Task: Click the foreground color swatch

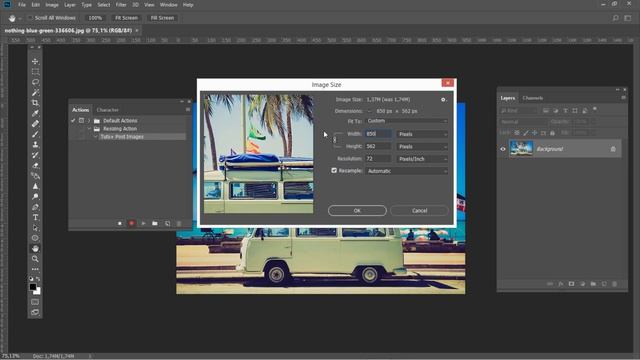Action: coord(33,287)
